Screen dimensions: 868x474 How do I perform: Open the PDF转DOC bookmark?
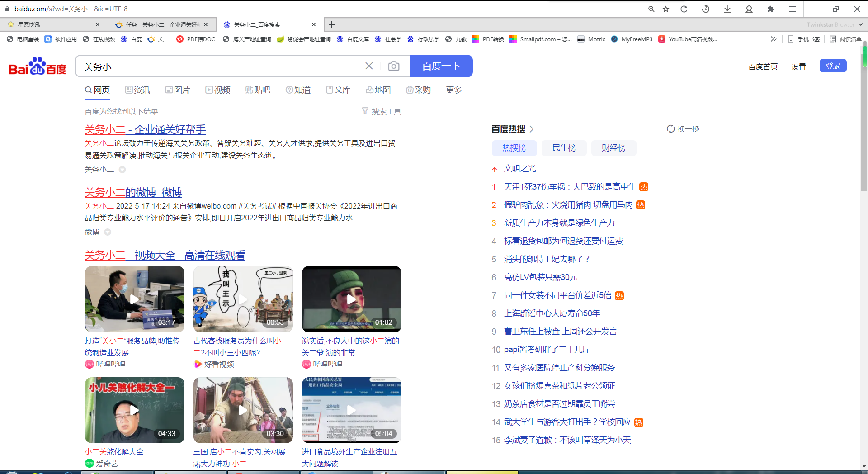[196, 39]
